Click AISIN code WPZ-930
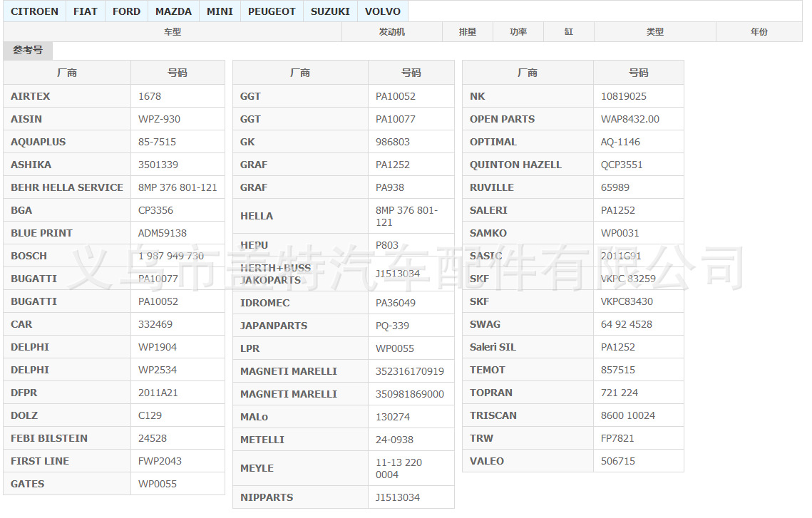This screenshot has width=812, height=518. pyautogui.click(x=178, y=119)
